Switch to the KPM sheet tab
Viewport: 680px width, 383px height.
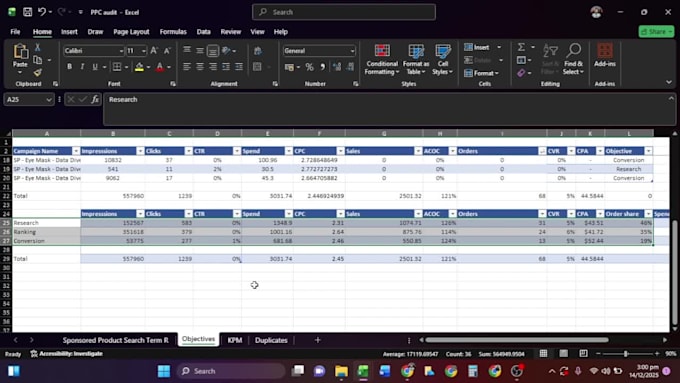235,340
